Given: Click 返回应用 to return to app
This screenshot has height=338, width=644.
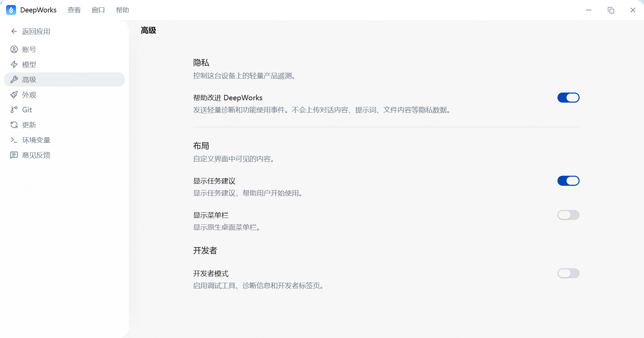Looking at the screenshot, I should pyautogui.click(x=64, y=31).
